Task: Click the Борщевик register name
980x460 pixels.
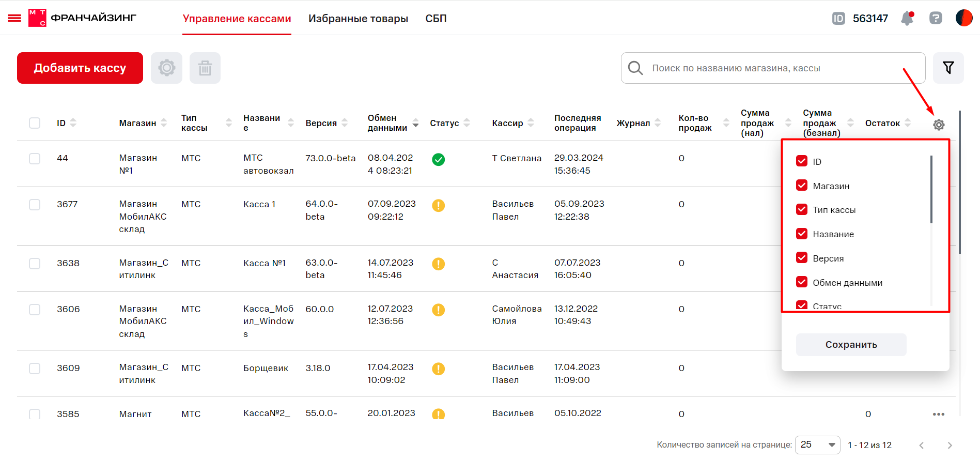Action: click(x=266, y=368)
